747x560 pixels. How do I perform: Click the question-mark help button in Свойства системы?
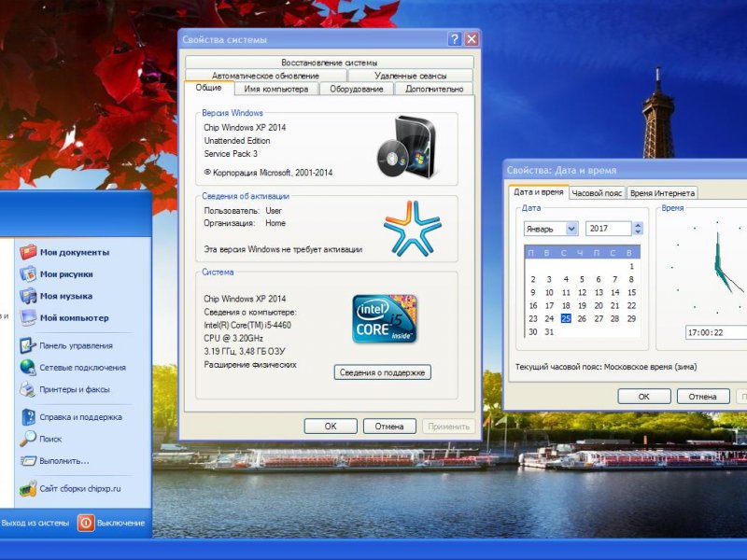pyautogui.click(x=455, y=38)
